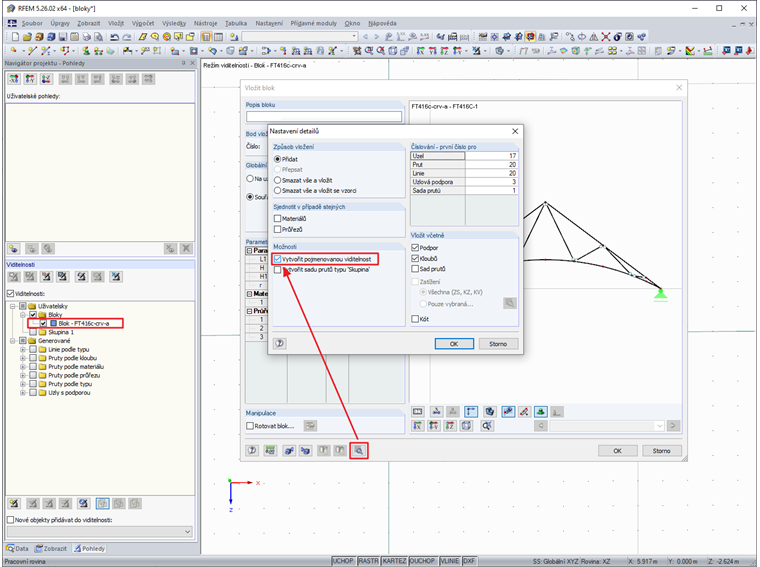Uncheck the Kloubů include checkbox

point(415,258)
